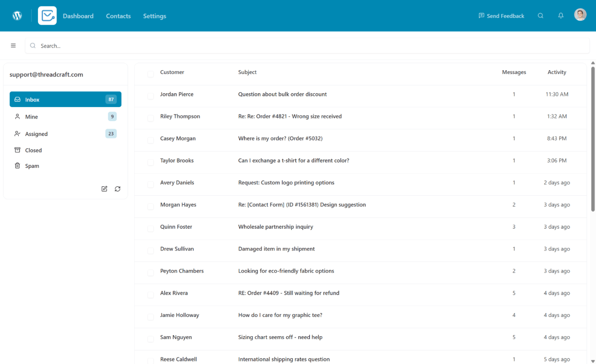Switch to the Dashboard

point(78,16)
